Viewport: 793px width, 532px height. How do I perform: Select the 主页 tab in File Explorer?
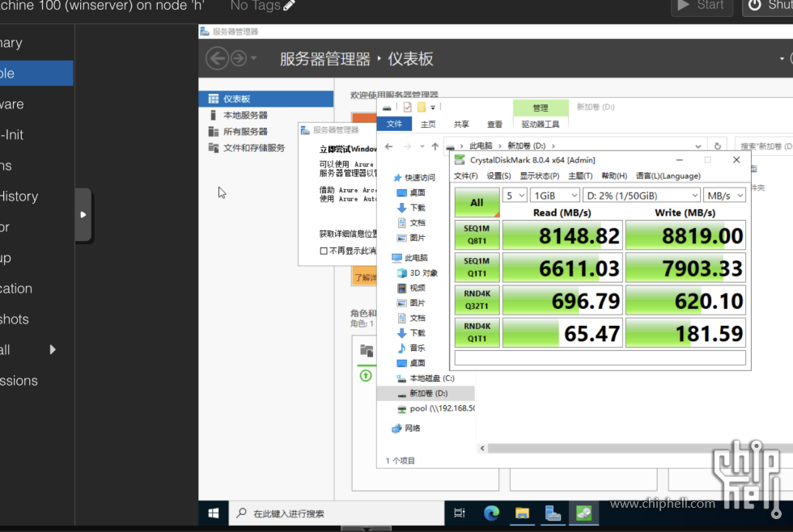428,124
